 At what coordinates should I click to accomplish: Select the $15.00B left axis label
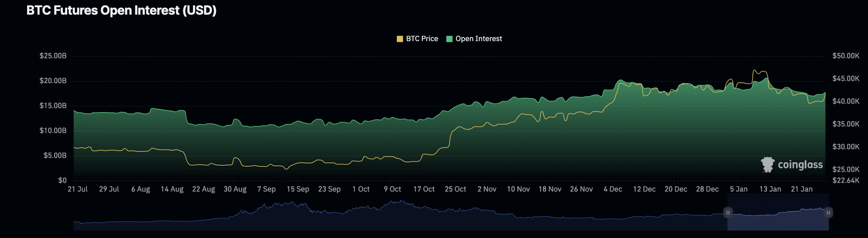click(53, 106)
